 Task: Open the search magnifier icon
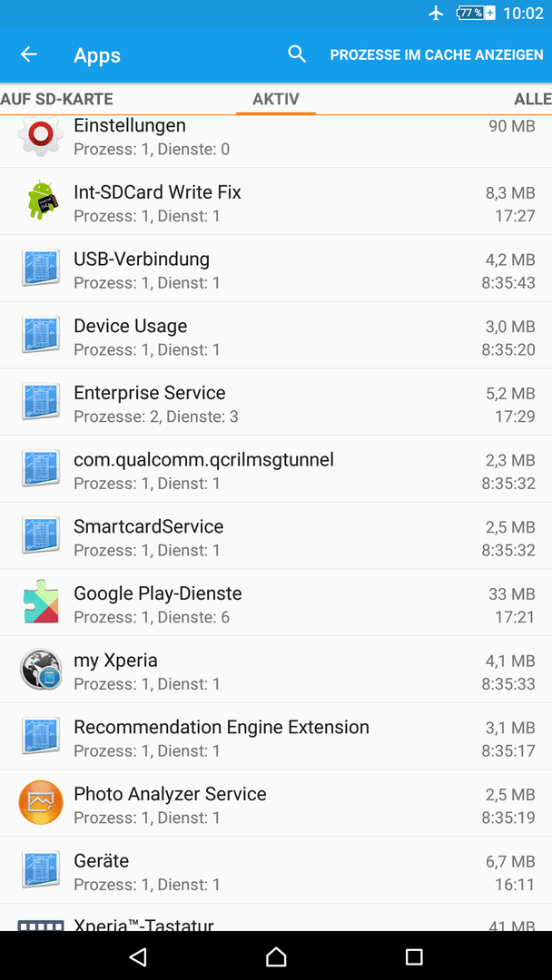click(x=297, y=54)
